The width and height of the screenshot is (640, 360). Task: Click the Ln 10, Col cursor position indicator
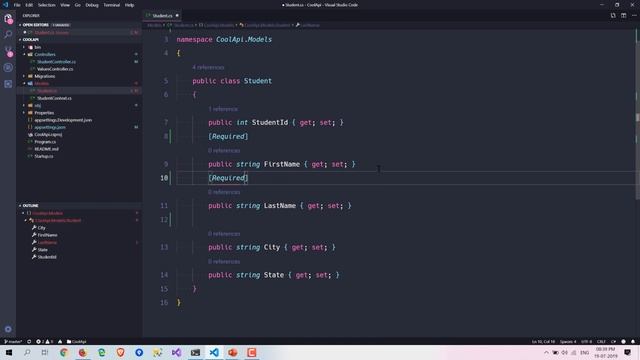(x=543, y=342)
